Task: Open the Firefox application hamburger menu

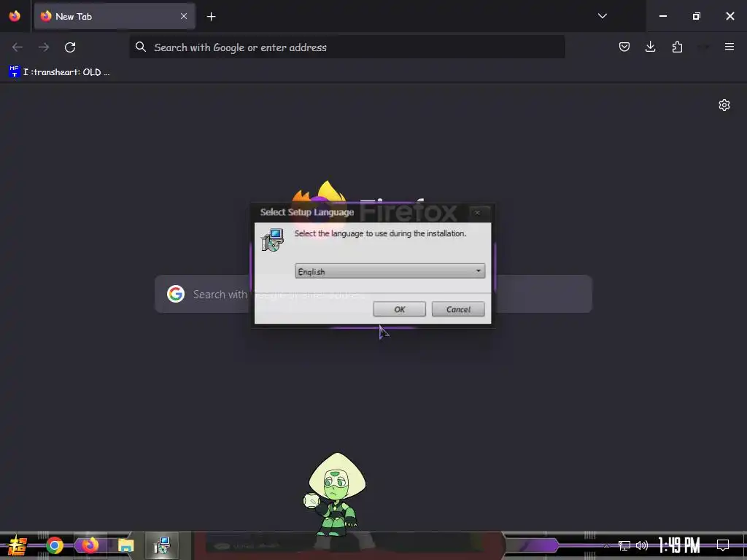Action: click(729, 47)
